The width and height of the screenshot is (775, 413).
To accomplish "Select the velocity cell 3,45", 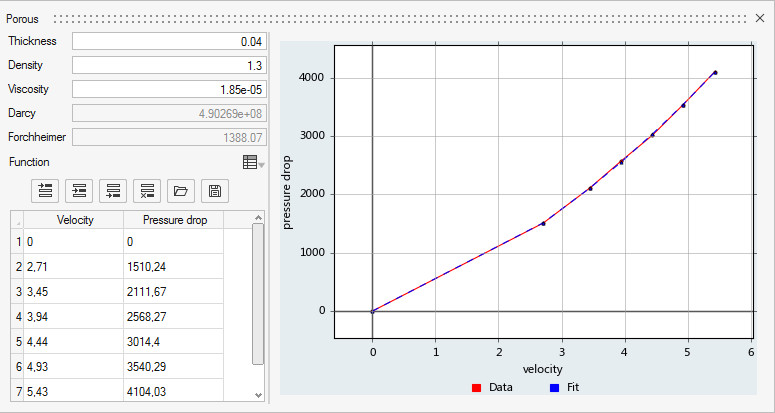I will click(x=74, y=292).
